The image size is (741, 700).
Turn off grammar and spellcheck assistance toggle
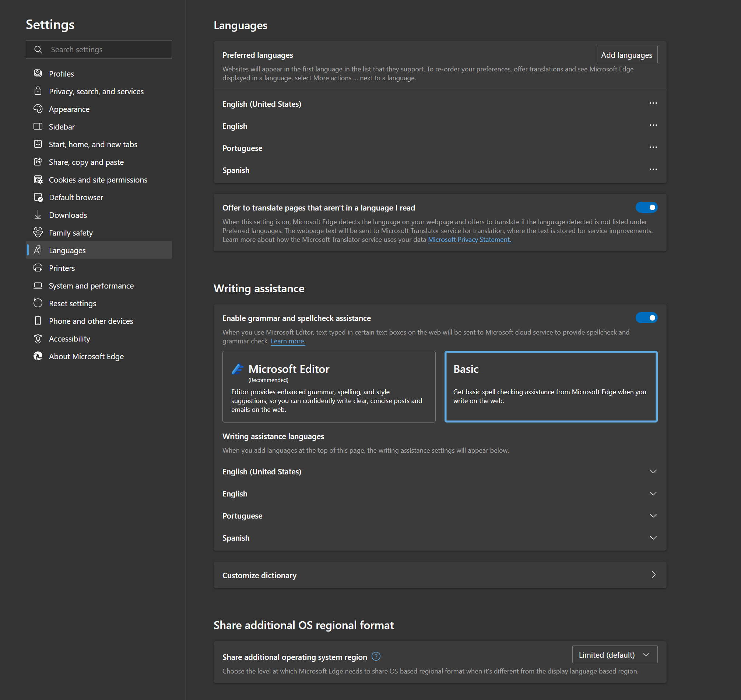646,318
